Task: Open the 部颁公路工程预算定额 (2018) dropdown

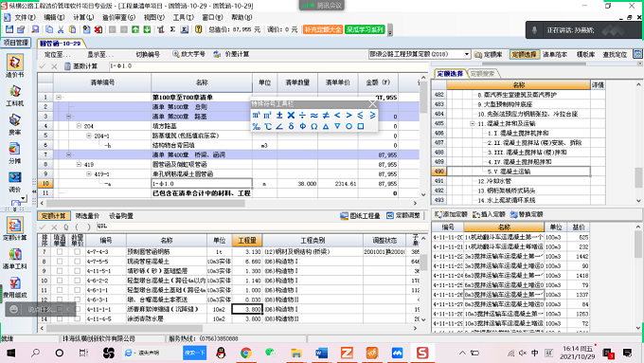Action: click(467, 54)
